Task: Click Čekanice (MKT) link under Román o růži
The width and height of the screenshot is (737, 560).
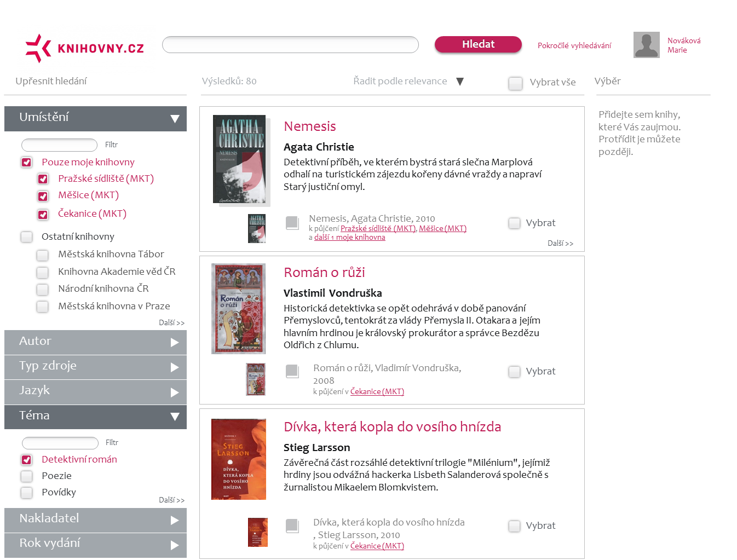Action: click(x=377, y=391)
